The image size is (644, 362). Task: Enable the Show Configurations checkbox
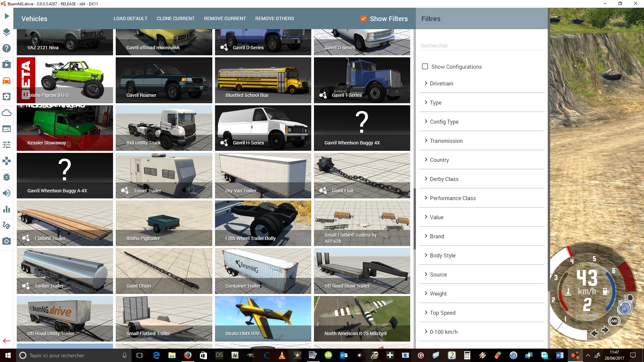[x=425, y=66]
